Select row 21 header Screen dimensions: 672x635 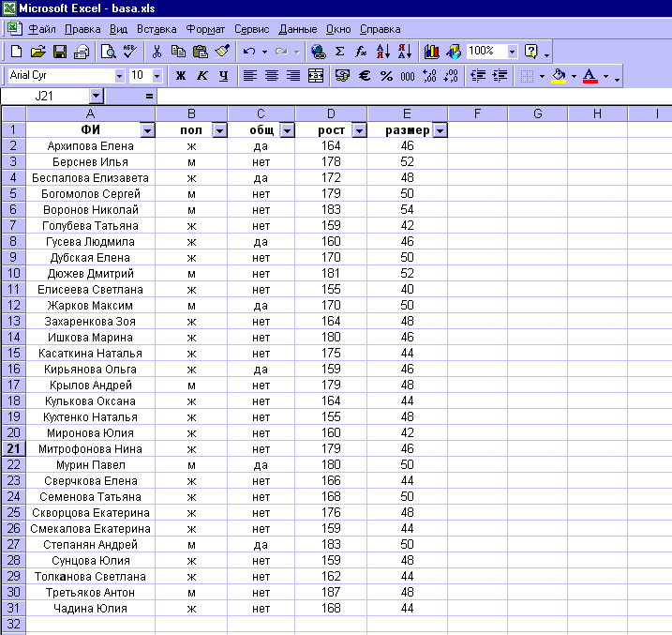point(13,449)
